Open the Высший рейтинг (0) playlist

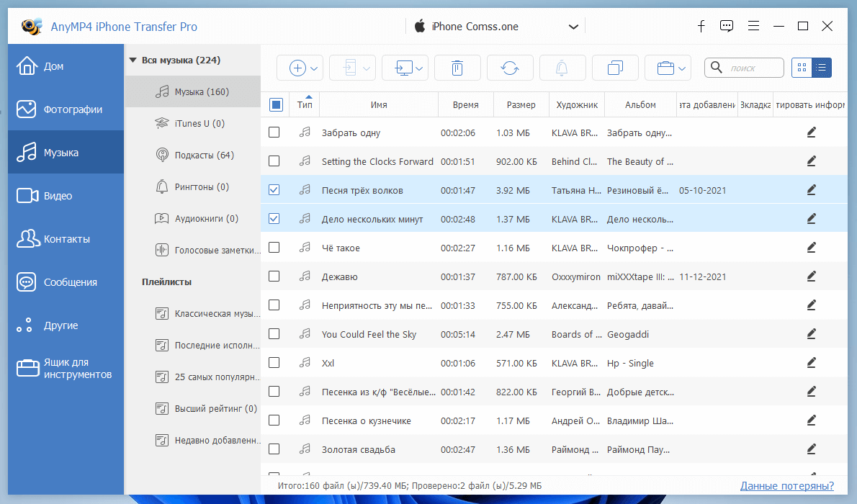click(193, 409)
